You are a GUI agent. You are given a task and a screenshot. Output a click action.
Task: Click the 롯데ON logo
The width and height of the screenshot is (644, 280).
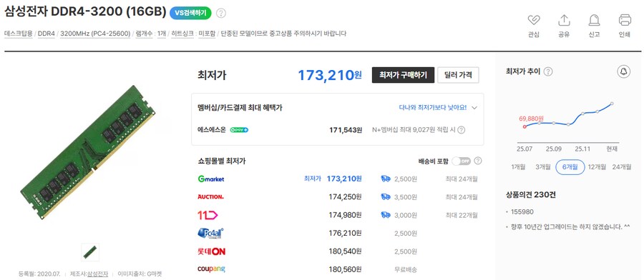point(211,251)
